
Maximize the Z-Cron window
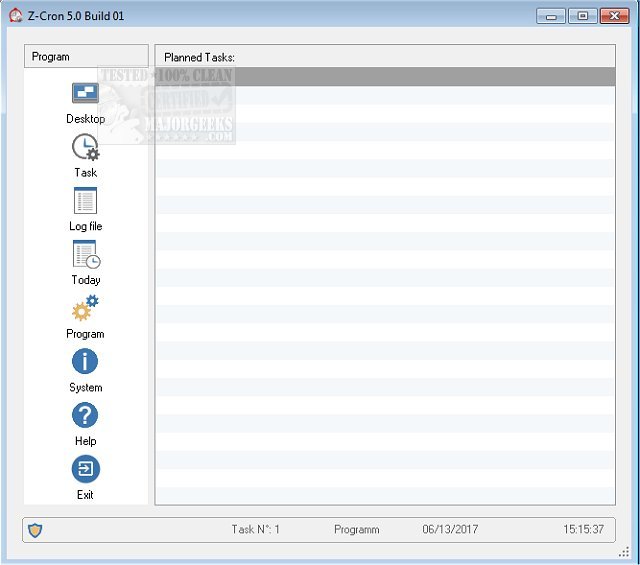tap(582, 16)
